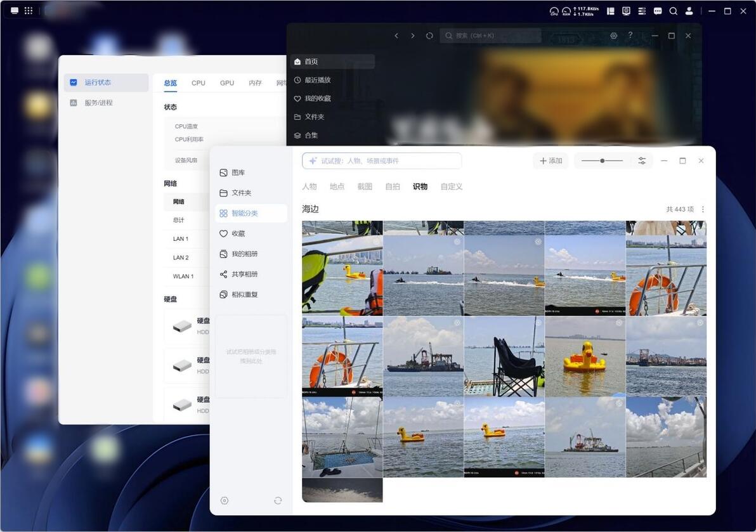The width and height of the screenshot is (756, 532).
Task: Refresh the video player window
Action: [x=429, y=36]
